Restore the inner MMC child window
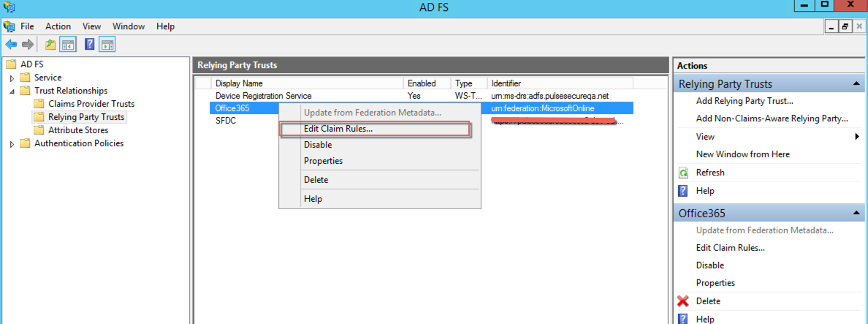 click(x=845, y=26)
